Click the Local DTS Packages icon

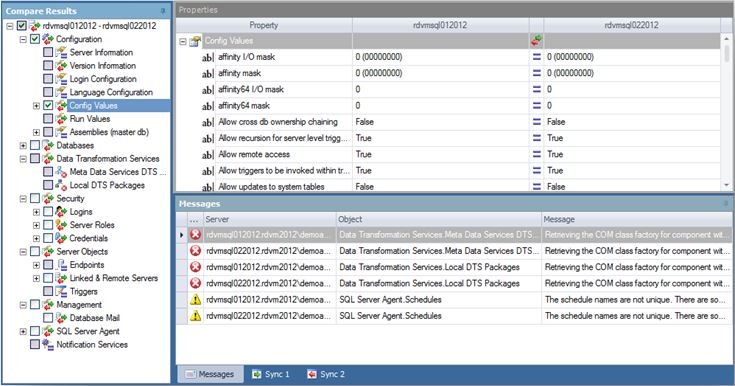coord(61,185)
